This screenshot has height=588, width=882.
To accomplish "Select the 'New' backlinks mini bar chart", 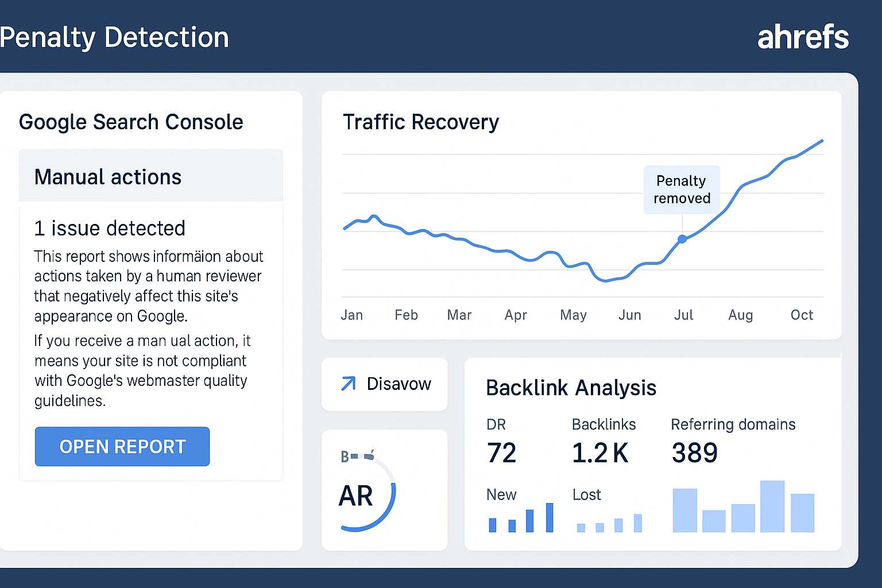I will pos(521,519).
